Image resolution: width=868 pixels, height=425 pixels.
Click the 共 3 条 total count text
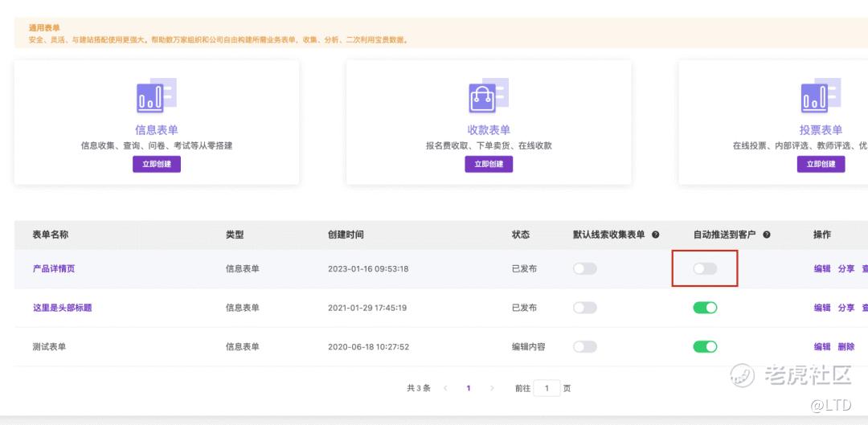tap(419, 389)
